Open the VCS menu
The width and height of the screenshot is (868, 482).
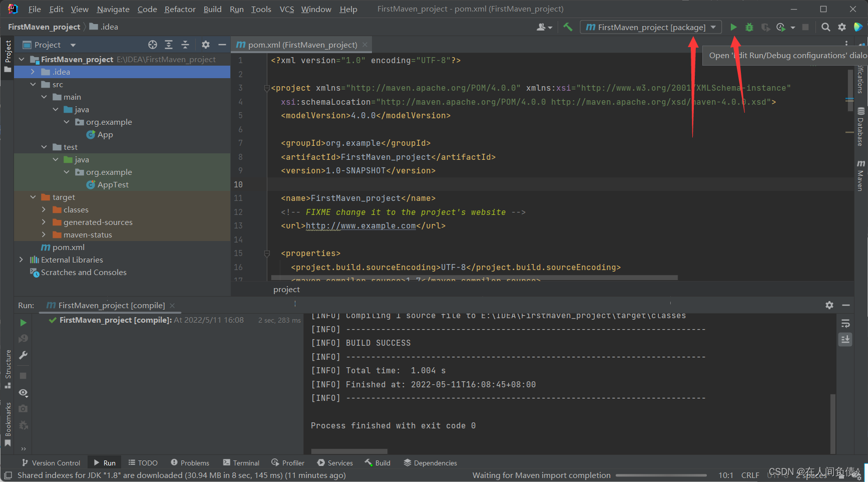pyautogui.click(x=287, y=9)
